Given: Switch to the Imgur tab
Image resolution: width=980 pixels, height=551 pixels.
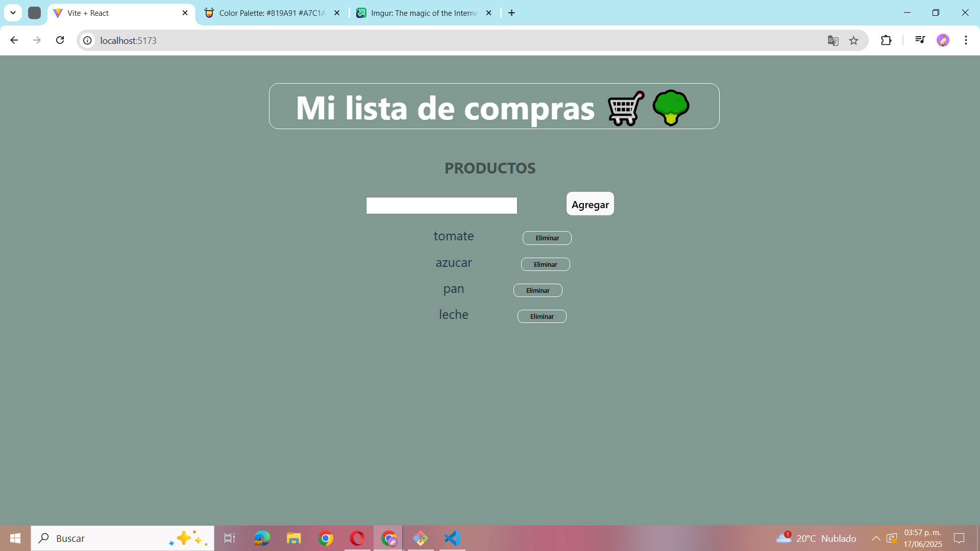Looking at the screenshot, I should [x=424, y=13].
